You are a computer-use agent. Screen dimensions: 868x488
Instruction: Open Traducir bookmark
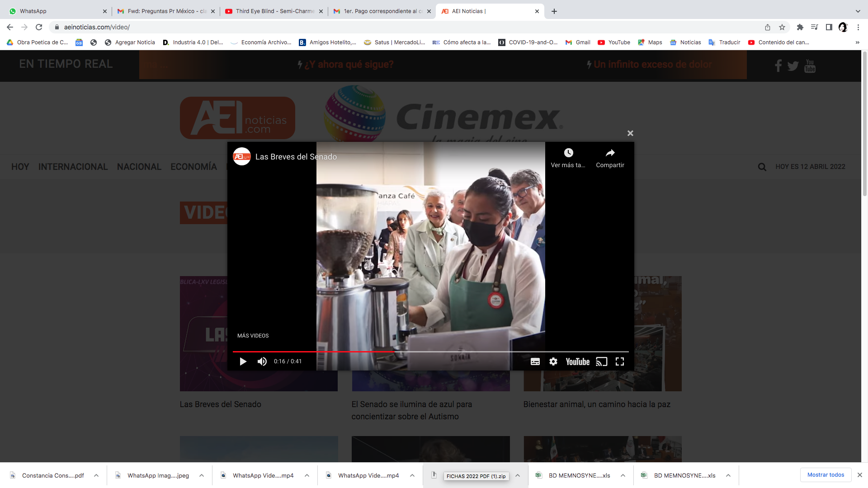pos(724,42)
